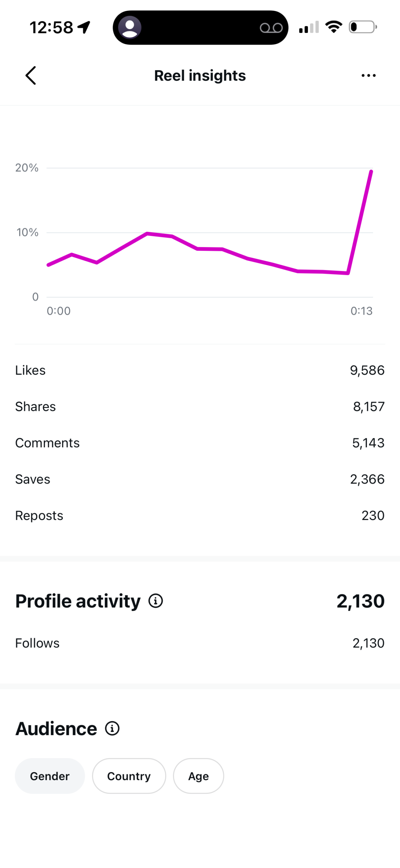Tap the voicemail icon in Dynamic Island

pyautogui.click(x=271, y=28)
